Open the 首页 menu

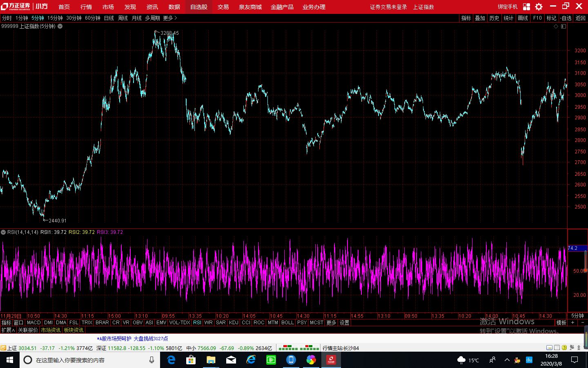[64, 7]
